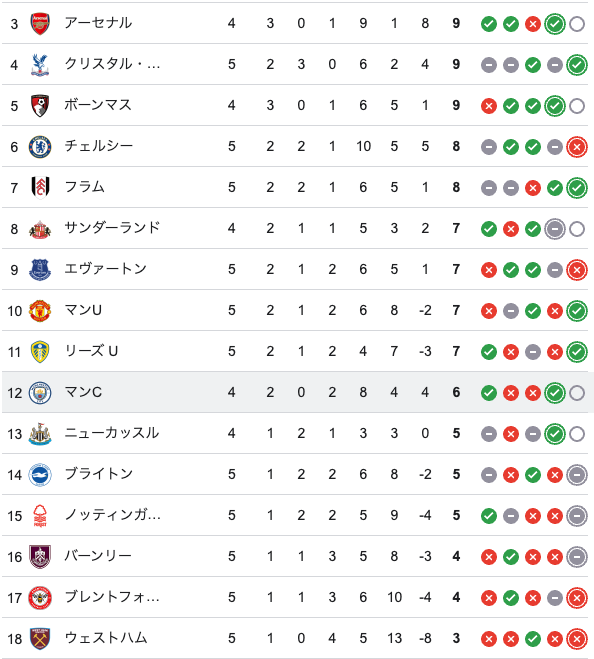Click West Ham's first loss result icon
Image resolution: width=594 pixels, height=659 pixels.
tap(488, 639)
